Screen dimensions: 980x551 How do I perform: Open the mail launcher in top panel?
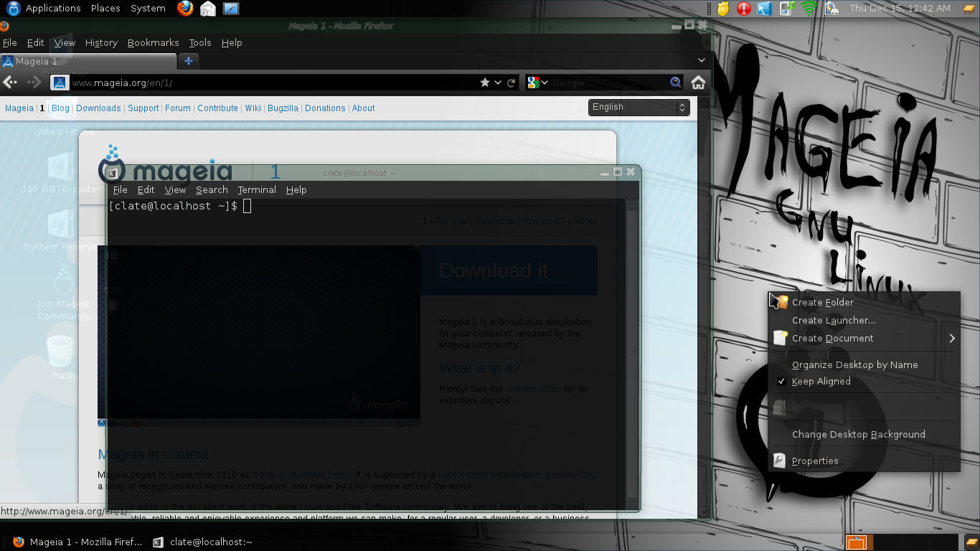tap(208, 9)
